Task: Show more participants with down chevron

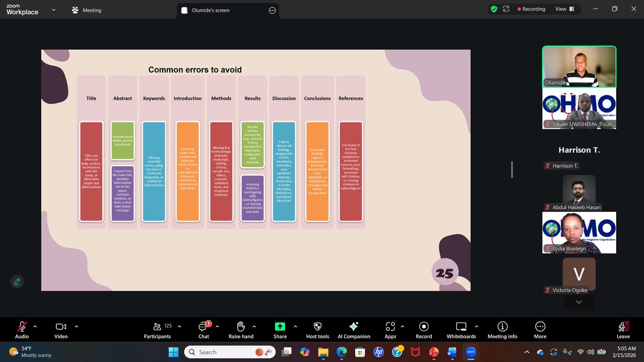Action: tap(579, 302)
